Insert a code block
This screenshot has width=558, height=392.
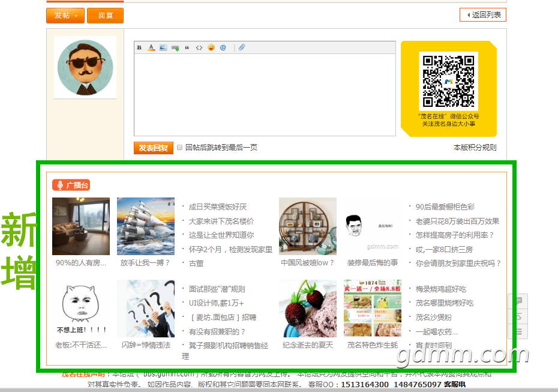199,47
